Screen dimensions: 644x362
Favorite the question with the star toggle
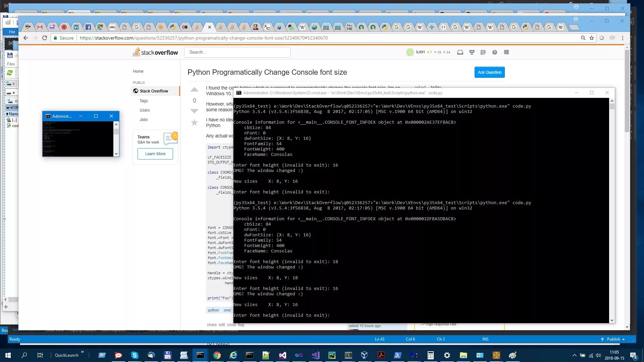click(194, 122)
